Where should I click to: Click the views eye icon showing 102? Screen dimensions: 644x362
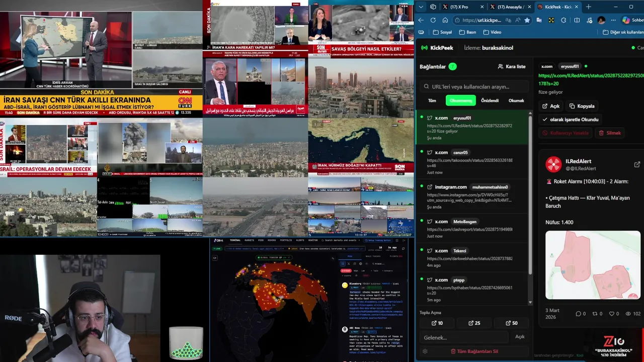[628, 314]
